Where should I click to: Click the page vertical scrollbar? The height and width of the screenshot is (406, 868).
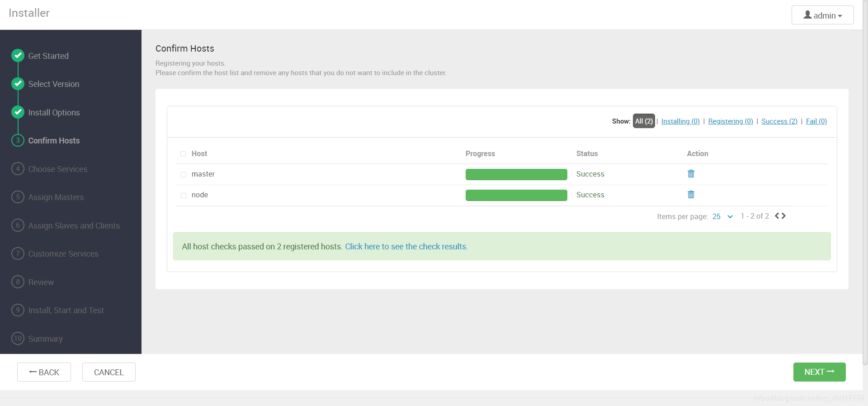pyautogui.click(x=865, y=182)
